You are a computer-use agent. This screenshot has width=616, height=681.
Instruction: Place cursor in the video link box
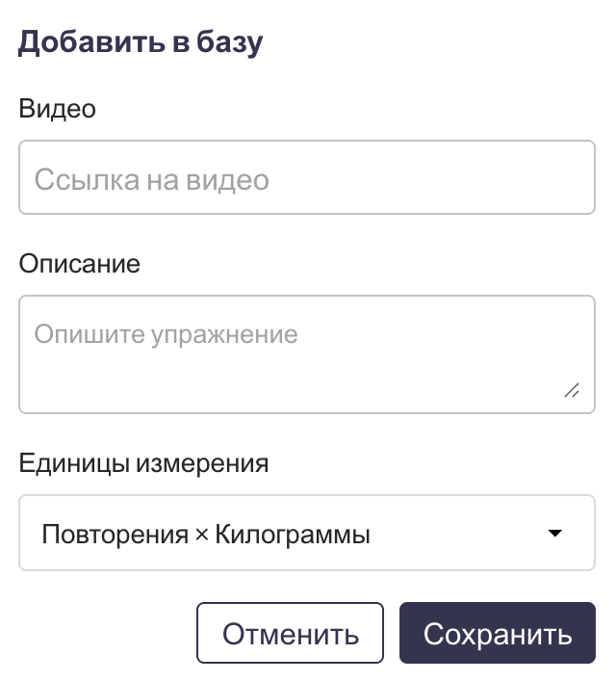point(307,178)
